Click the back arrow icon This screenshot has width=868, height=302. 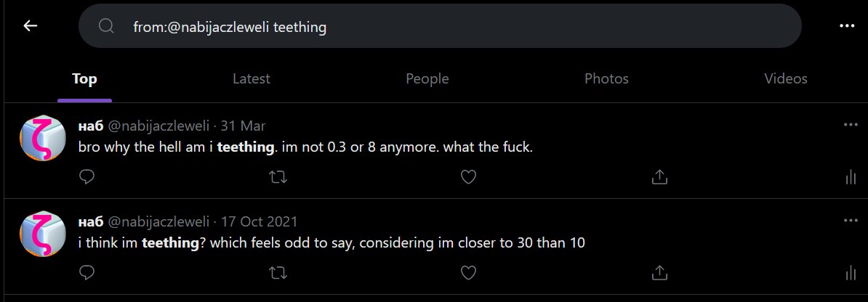(x=30, y=26)
